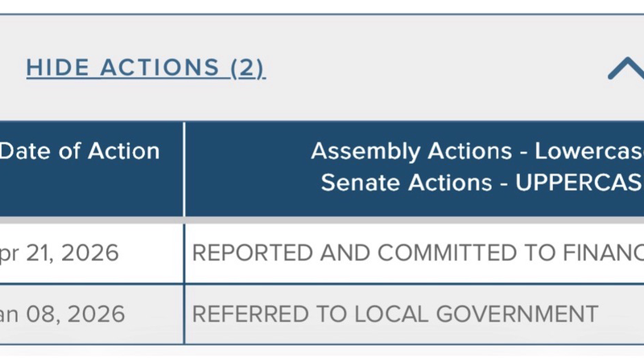Collapse the actions list with the chevron
Image resolution: width=644 pixels, height=362 pixels.
pyautogui.click(x=625, y=69)
